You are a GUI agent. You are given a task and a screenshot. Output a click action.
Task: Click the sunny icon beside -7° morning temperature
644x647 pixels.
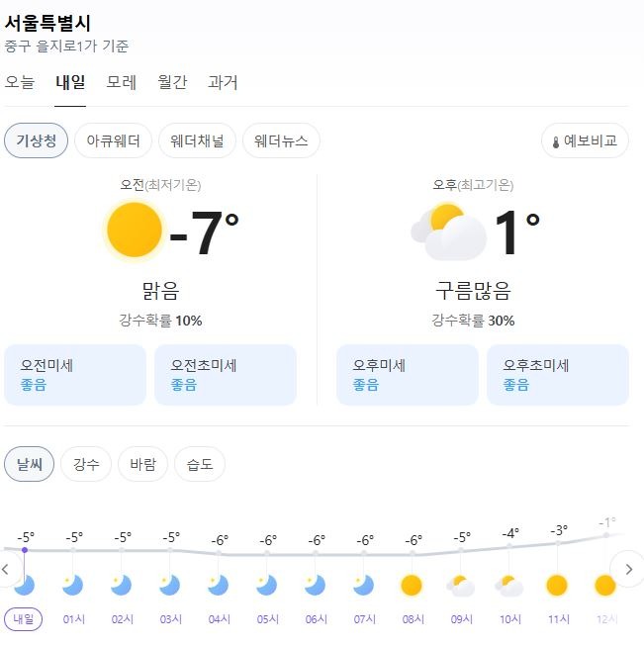[x=135, y=230]
